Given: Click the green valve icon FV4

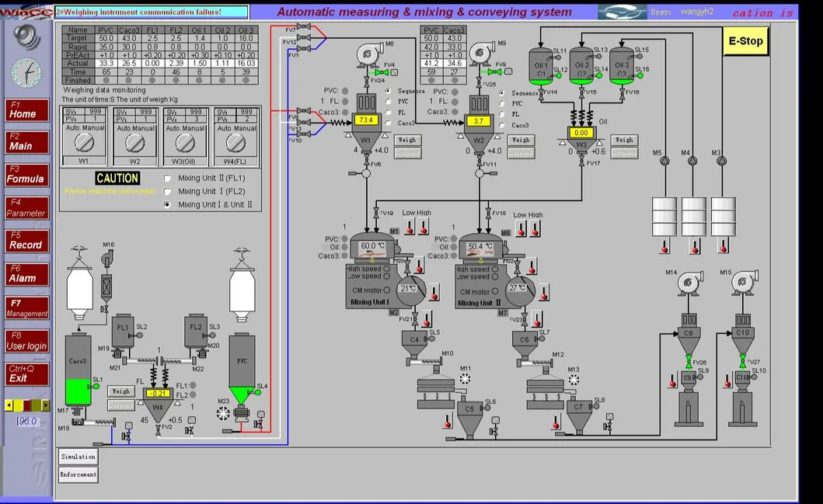Looking at the screenshot, I should tap(382, 71).
